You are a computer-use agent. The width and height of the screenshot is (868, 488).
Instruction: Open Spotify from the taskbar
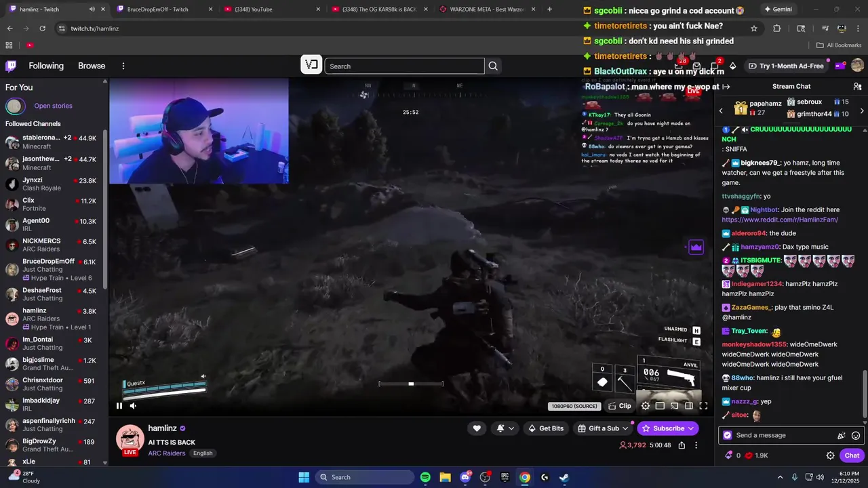pos(425,477)
